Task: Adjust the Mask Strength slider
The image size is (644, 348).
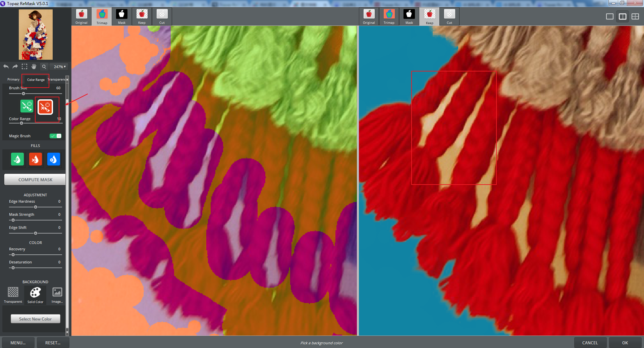Action: click(35, 220)
